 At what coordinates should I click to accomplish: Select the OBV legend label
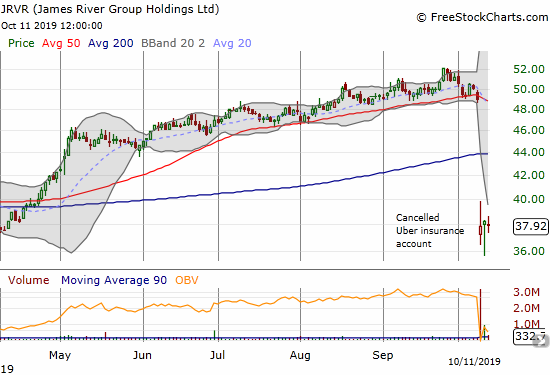(x=187, y=280)
